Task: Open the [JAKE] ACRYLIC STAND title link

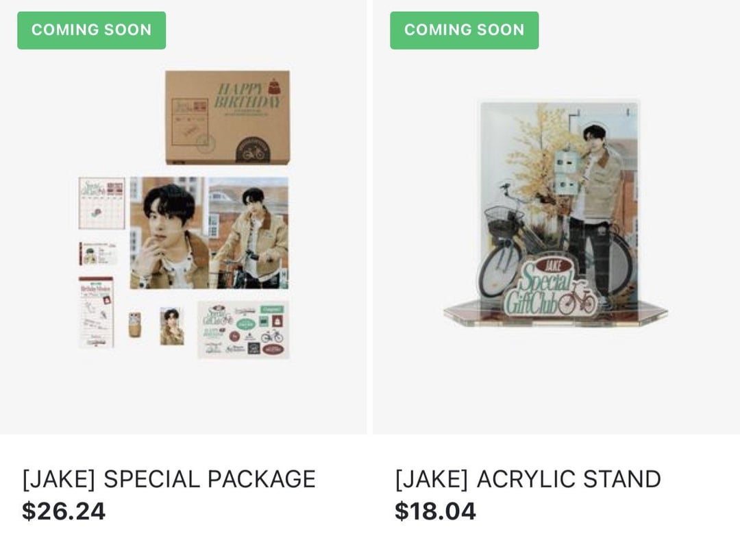Action: (x=528, y=479)
